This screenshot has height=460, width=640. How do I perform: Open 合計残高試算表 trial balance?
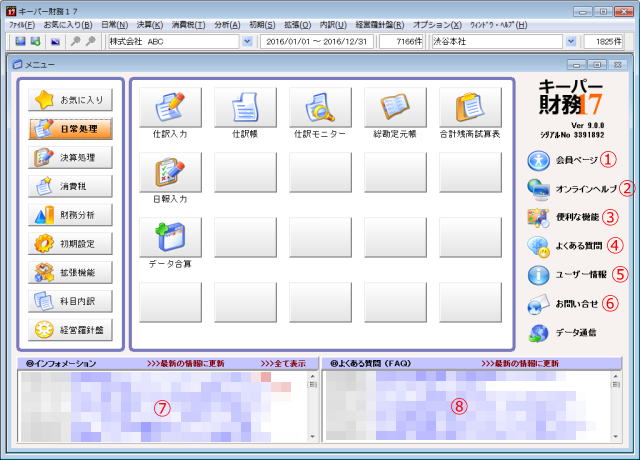(470, 107)
